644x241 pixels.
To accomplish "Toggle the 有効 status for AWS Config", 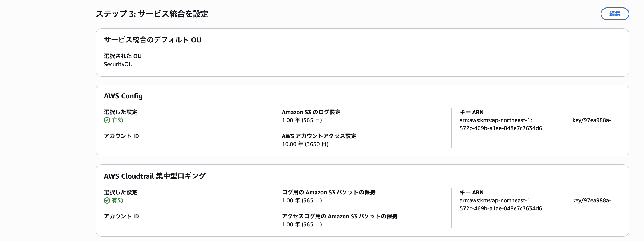I will click(x=113, y=120).
